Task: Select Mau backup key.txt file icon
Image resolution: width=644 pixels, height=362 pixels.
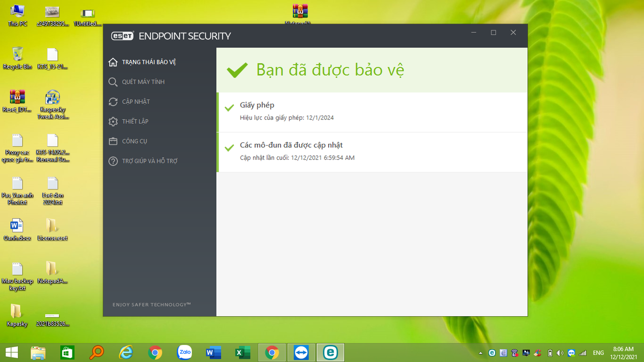Action: [17, 277]
